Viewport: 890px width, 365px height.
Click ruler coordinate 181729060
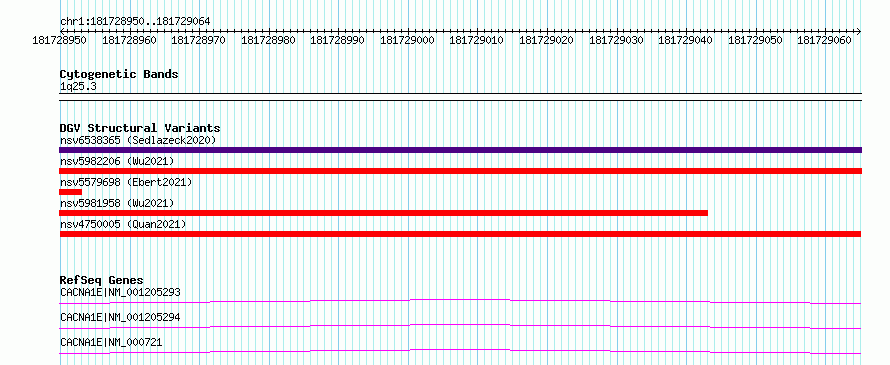(825, 40)
